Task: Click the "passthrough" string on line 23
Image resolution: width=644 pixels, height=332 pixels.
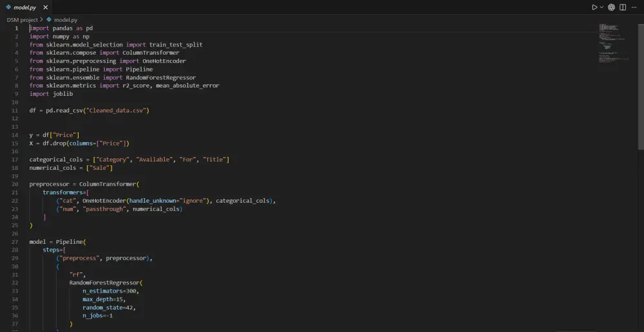Action: 104,209
